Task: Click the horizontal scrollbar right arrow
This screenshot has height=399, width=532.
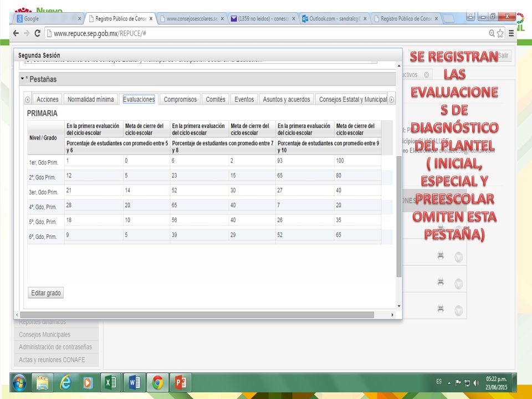Action: (392, 315)
